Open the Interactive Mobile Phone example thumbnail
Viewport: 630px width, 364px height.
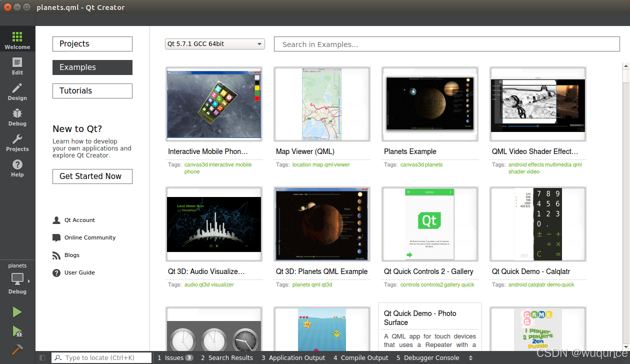214,104
